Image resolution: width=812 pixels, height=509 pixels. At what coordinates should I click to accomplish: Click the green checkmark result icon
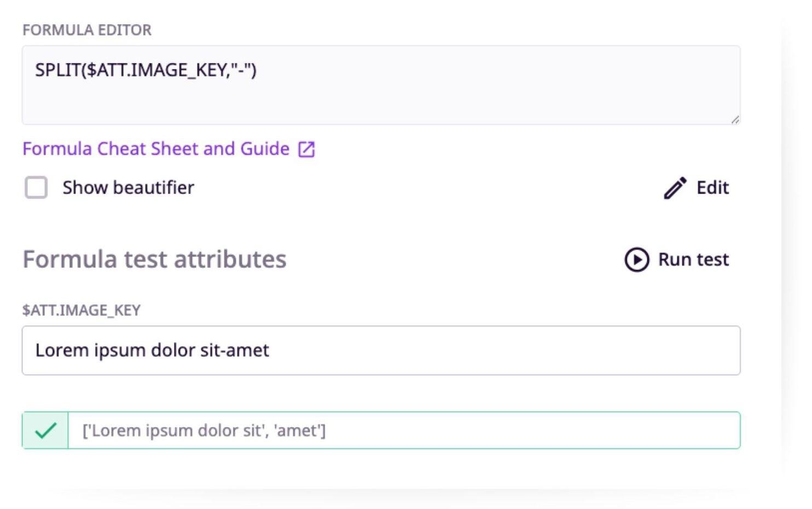(x=45, y=431)
